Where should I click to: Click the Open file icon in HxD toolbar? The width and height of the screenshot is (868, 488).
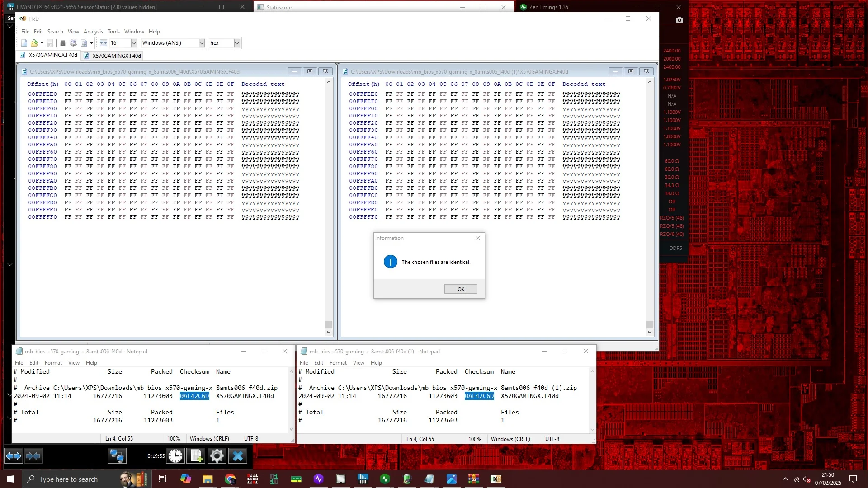tap(34, 43)
